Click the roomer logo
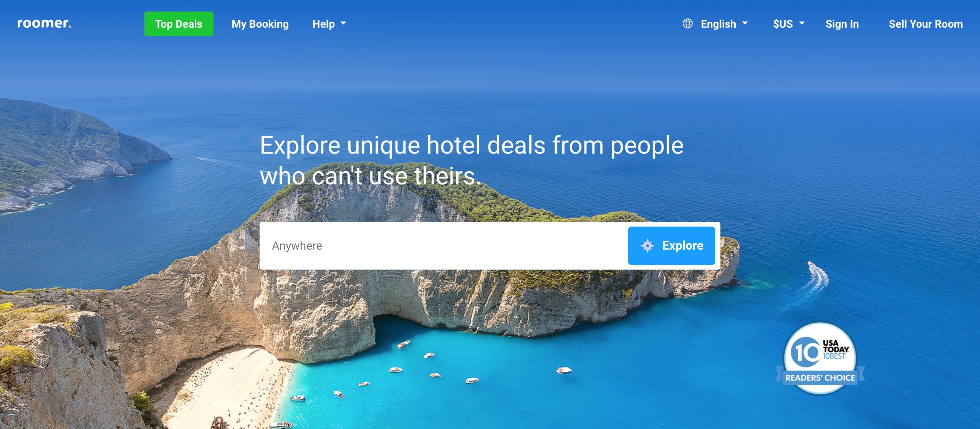 (44, 23)
